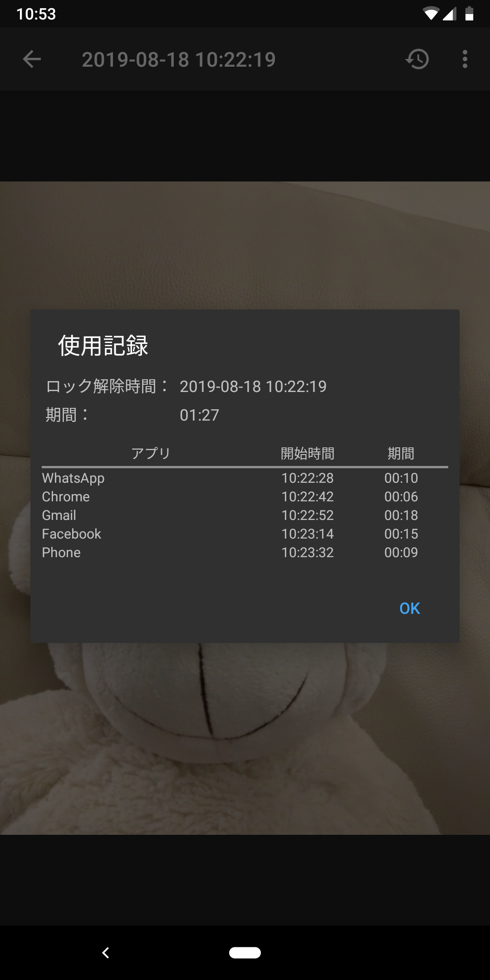This screenshot has width=490, height=980.
Task: Select the Gmail usage entry
Action: 245,515
